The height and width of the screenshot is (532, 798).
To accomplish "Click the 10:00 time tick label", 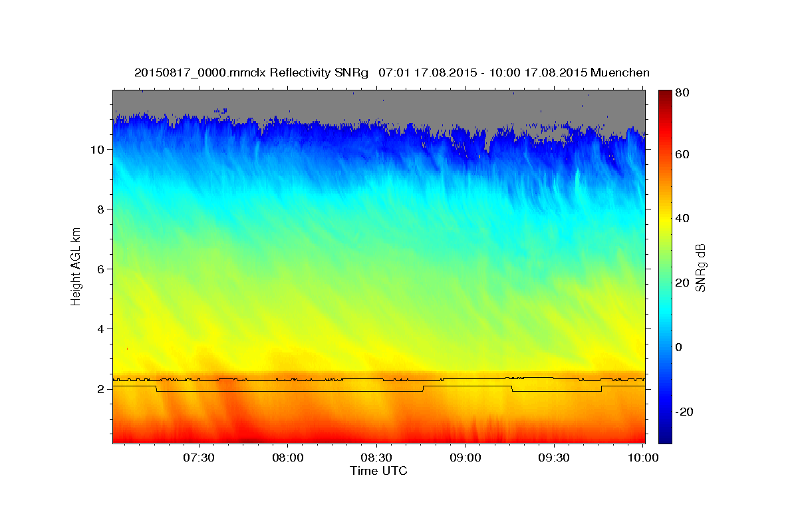I will 642,458.
